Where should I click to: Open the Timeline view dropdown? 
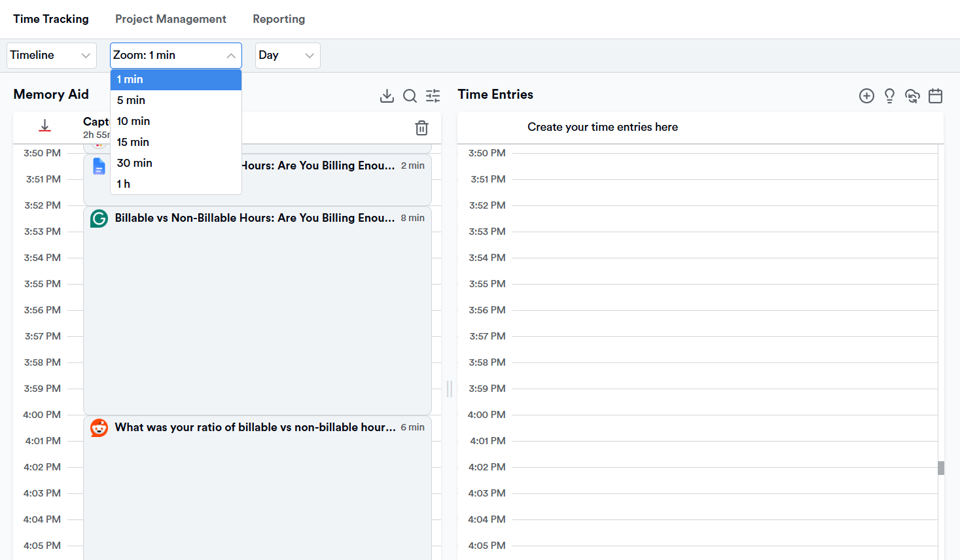[52, 56]
